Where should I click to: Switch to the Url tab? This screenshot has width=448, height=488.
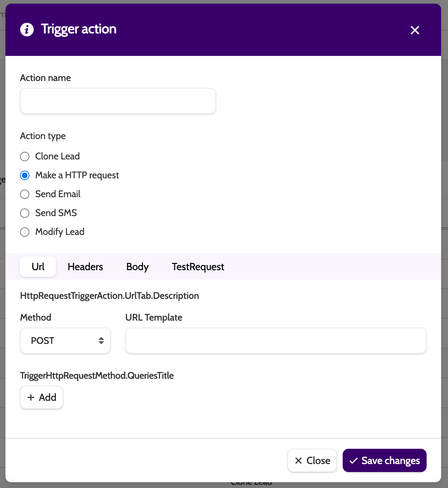coord(38,267)
